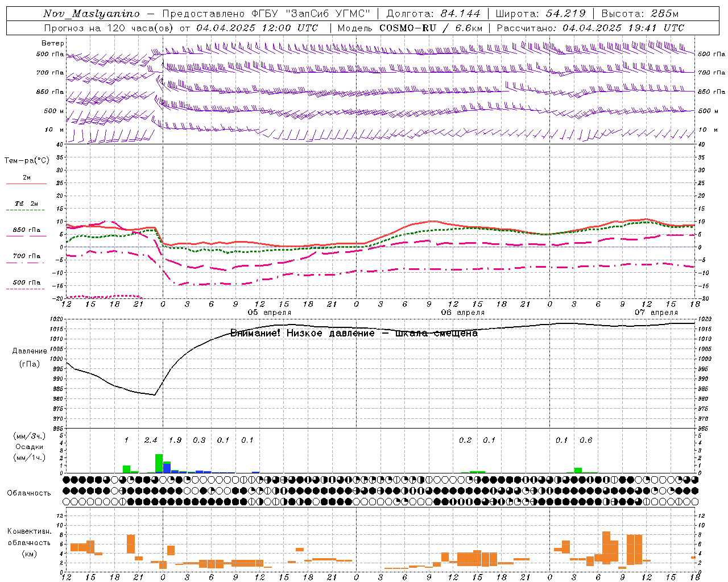Click the '05 апреля' date label
Screen dimensions: 728x582
tap(270, 313)
